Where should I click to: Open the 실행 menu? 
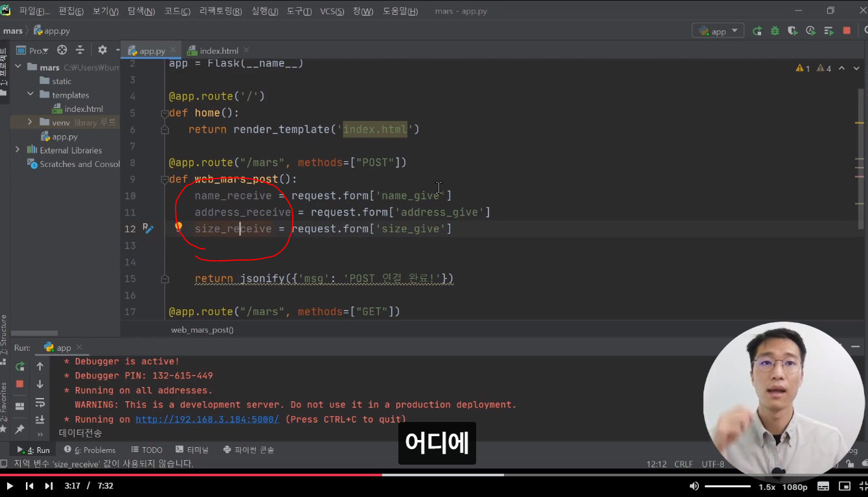click(x=264, y=11)
